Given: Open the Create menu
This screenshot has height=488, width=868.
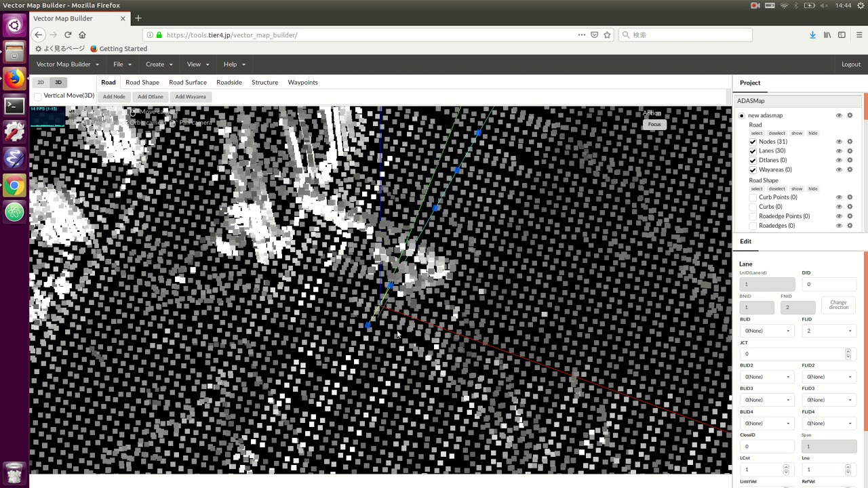Looking at the screenshot, I should 159,64.
